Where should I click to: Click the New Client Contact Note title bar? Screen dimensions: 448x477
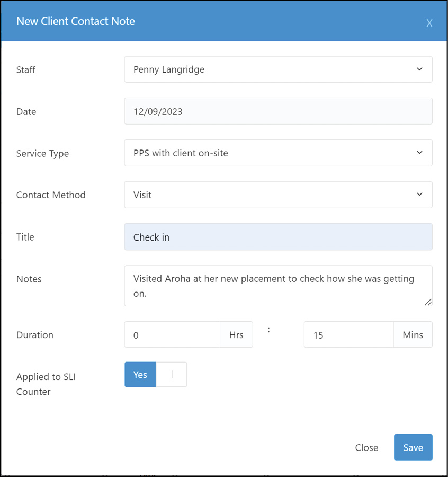pyautogui.click(x=76, y=21)
